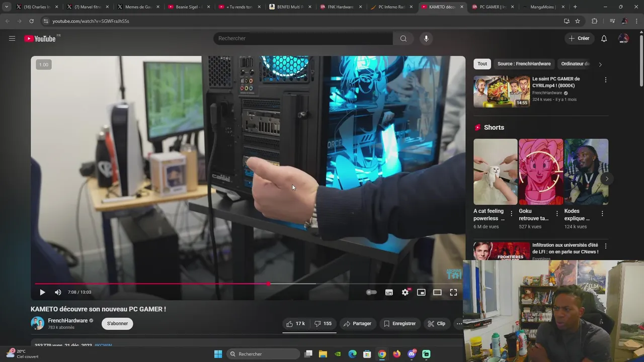Open Microsoft Edge from taskbar

pos(353,354)
